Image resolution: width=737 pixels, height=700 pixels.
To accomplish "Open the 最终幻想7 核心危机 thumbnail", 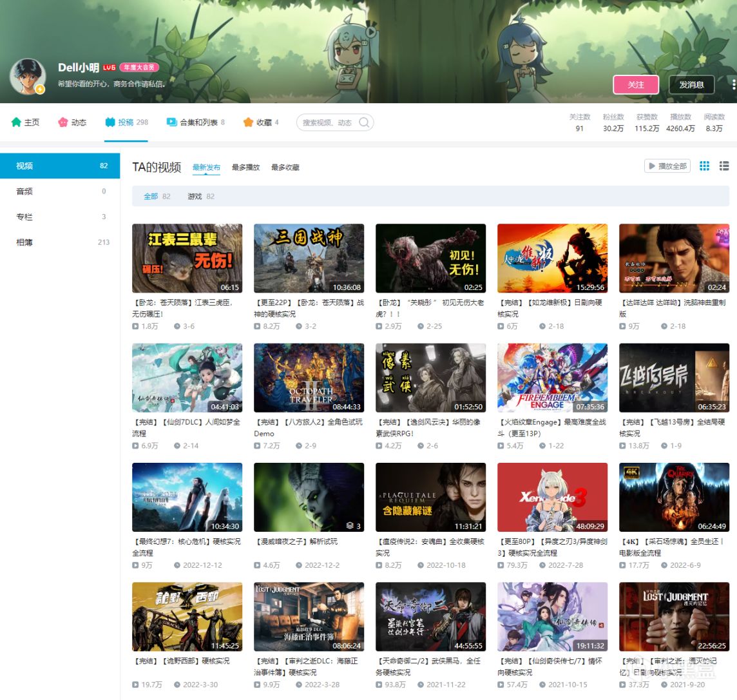I will coord(187,498).
